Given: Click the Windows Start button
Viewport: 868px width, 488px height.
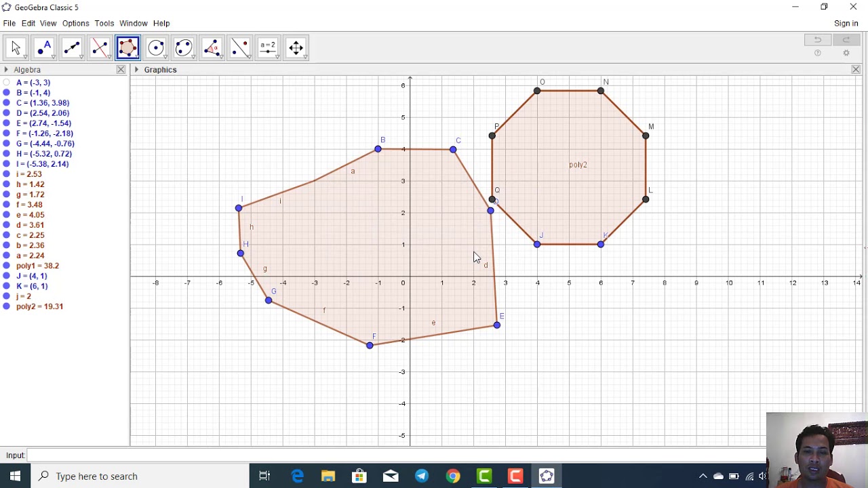Looking at the screenshot, I should pos(15,476).
